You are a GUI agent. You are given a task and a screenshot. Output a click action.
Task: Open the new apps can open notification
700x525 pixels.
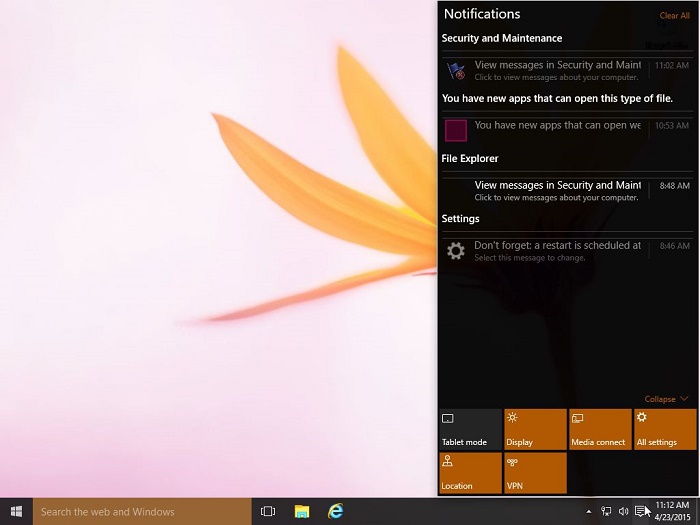coord(567,131)
